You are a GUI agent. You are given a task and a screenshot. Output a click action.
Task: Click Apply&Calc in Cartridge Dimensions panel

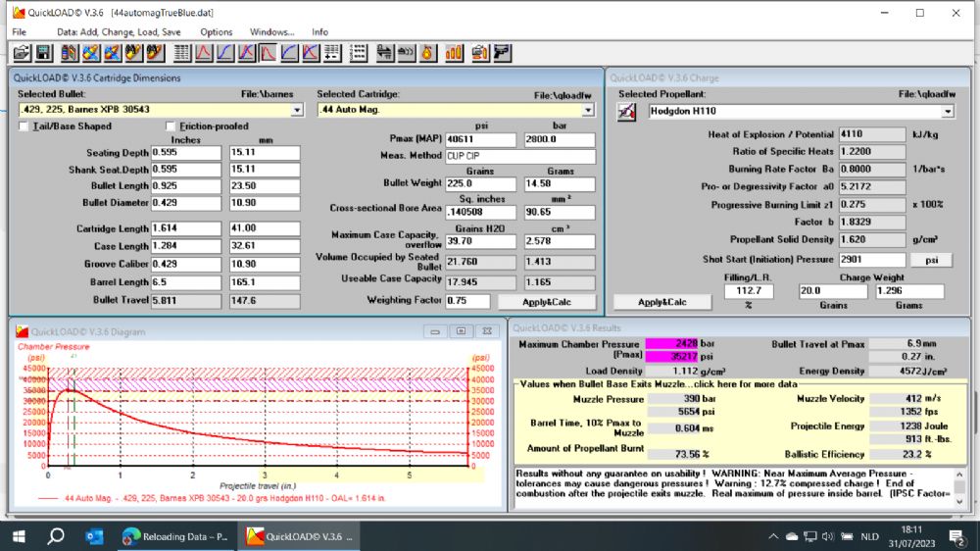(547, 302)
